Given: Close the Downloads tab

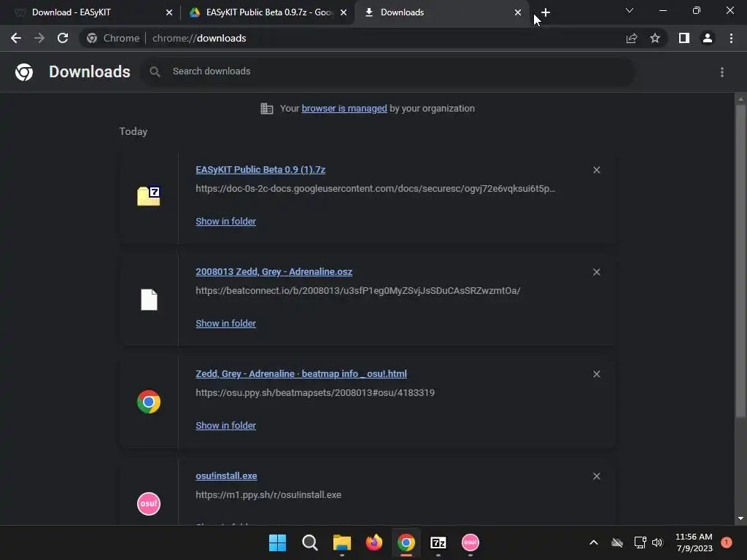Looking at the screenshot, I should click(518, 12).
